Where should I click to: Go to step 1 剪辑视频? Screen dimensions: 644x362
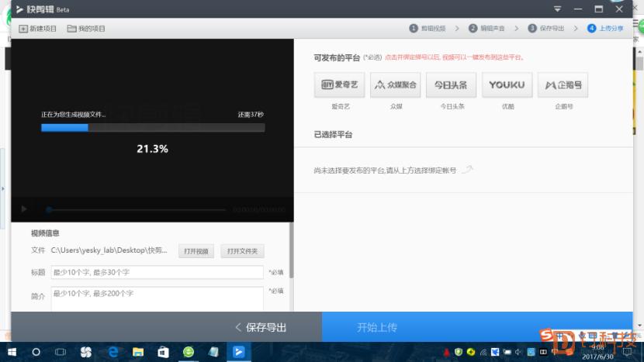(428, 29)
